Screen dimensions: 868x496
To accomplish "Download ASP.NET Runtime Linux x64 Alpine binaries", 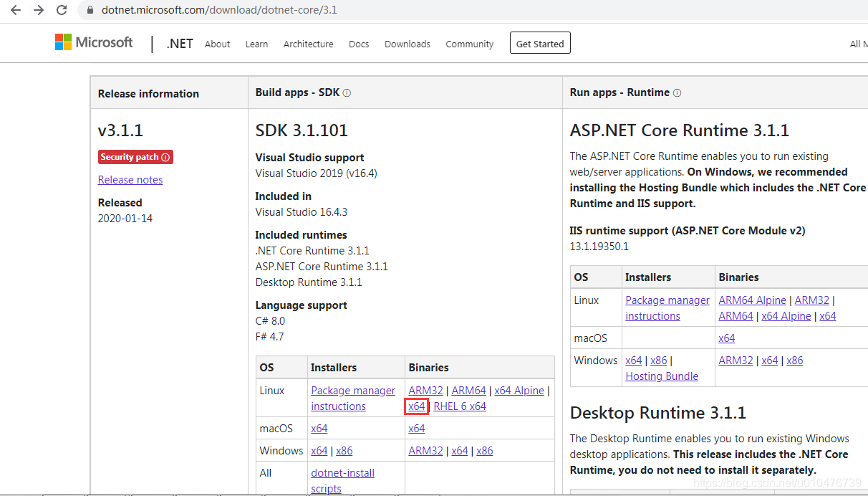I will pos(786,316).
